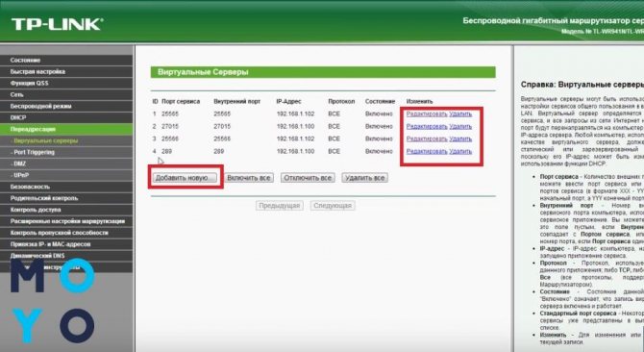Click Редактировать for port 289 row
The height and width of the screenshot is (352, 644).
(427, 151)
